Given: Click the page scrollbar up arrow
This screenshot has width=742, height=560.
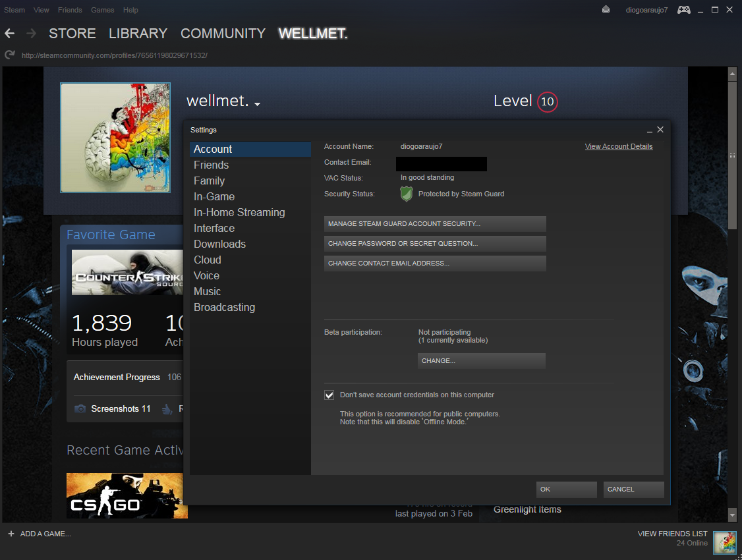Looking at the screenshot, I should pyautogui.click(x=732, y=74).
